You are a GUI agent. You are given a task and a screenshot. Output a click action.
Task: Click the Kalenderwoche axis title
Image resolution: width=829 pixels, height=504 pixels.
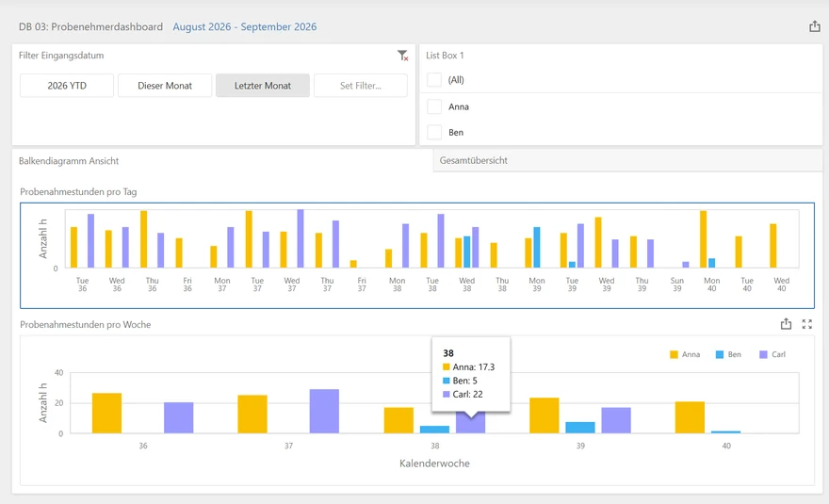click(434, 463)
